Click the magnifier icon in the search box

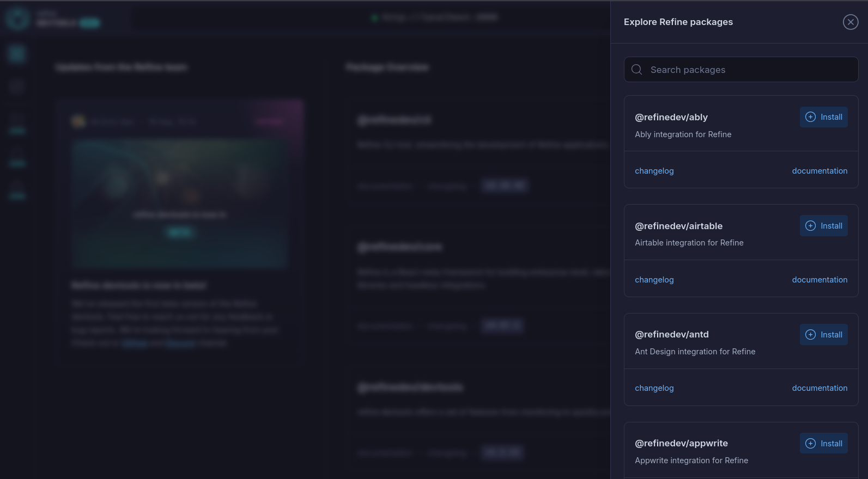(636, 70)
